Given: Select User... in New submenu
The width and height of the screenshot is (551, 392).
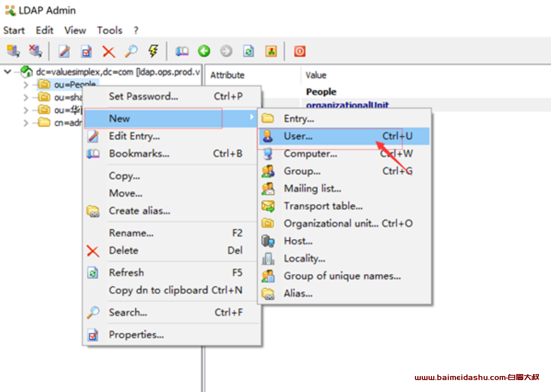Looking at the screenshot, I should click(345, 136).
